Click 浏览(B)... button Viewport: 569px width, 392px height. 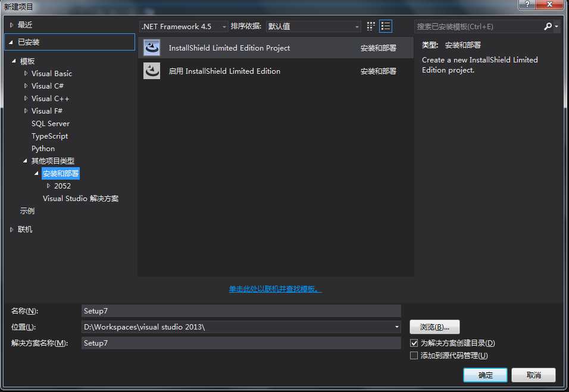[x=434, y=327]
